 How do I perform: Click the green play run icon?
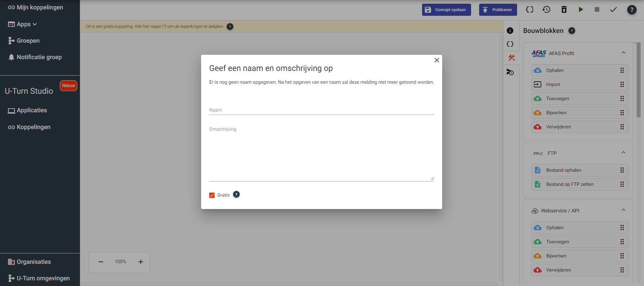(581, 10)
